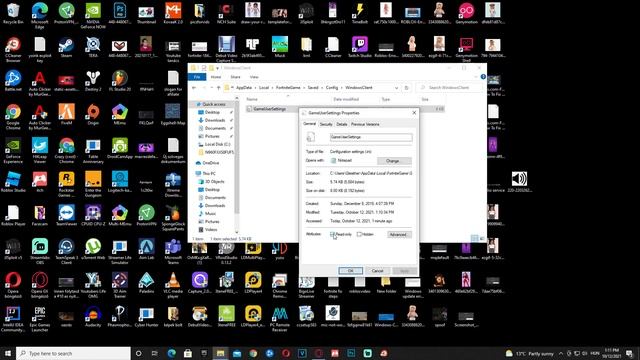
Task: Open Task View from the taskbar
Action: [x=155, y=353]
